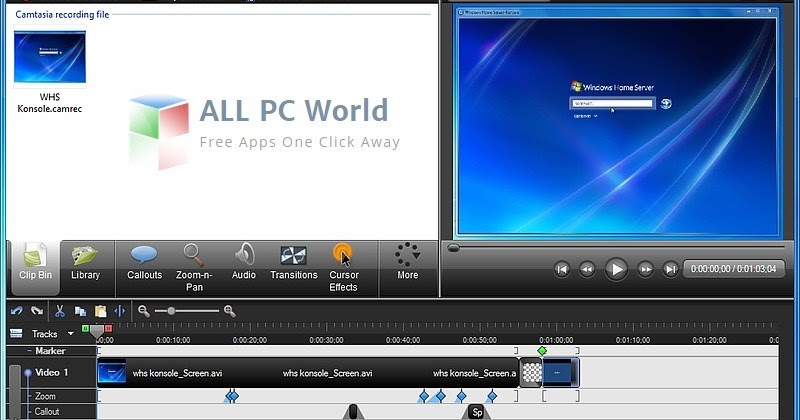Select last zoom keyframe past 0:00:50;00
The width and height of the screenshot is (800, 420).
[x=492, y=396]
